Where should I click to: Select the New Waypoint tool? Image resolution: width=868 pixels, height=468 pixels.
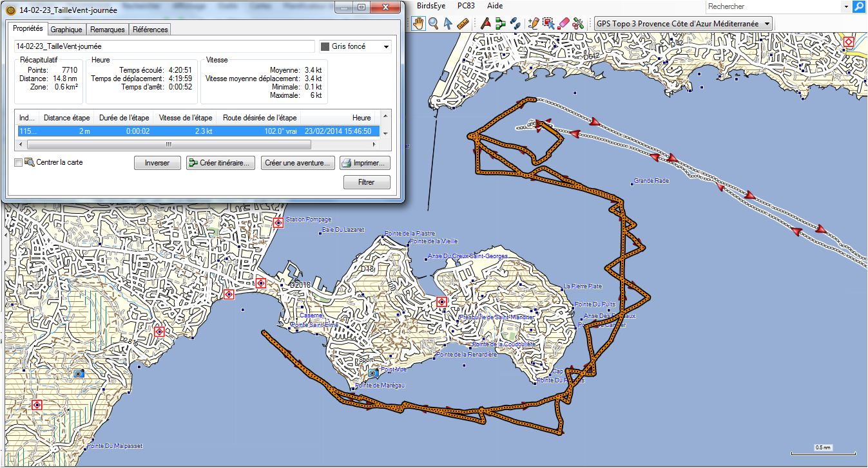coord(487,23)
